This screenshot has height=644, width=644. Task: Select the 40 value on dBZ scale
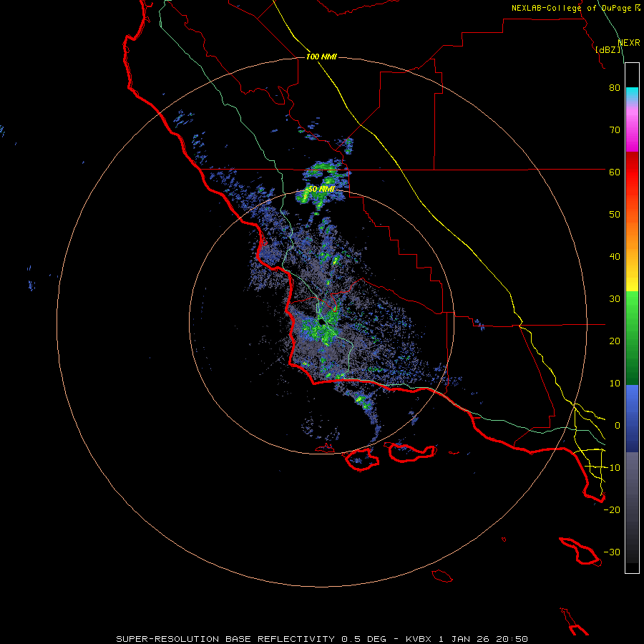(615, 257)
